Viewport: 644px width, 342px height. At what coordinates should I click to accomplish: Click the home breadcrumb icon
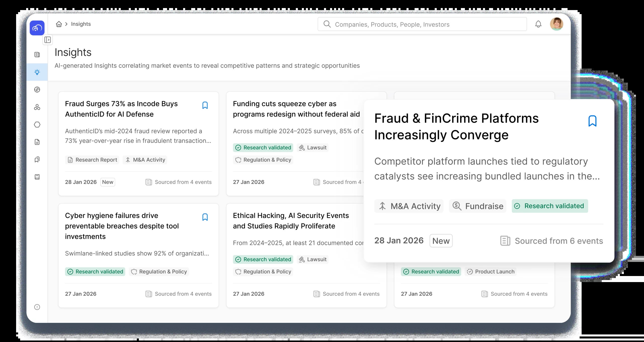(x=59, y=24)
